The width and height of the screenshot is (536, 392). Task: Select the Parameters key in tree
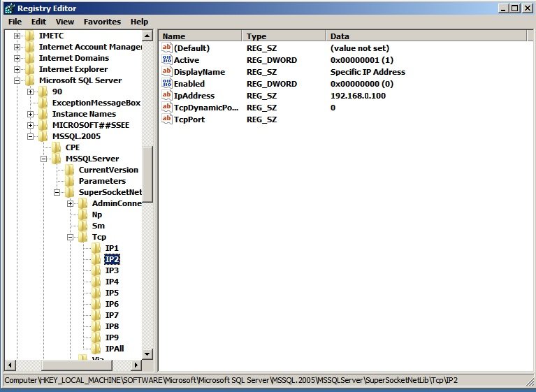click(102, 181)
